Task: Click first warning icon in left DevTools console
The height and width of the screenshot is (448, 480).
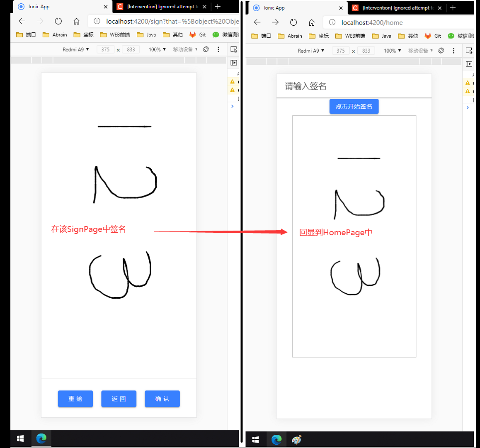Action: tap(233, 81)
